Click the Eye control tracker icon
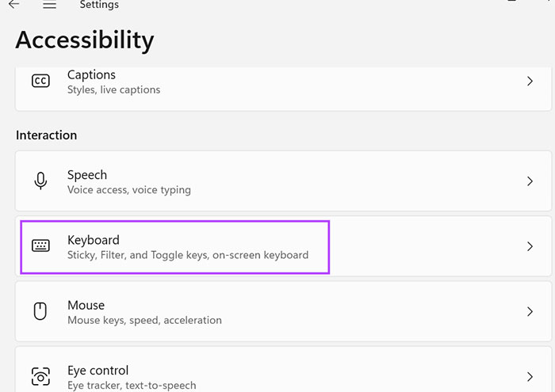The width and height of the screenshot is (555, 392). pos(40,376)
